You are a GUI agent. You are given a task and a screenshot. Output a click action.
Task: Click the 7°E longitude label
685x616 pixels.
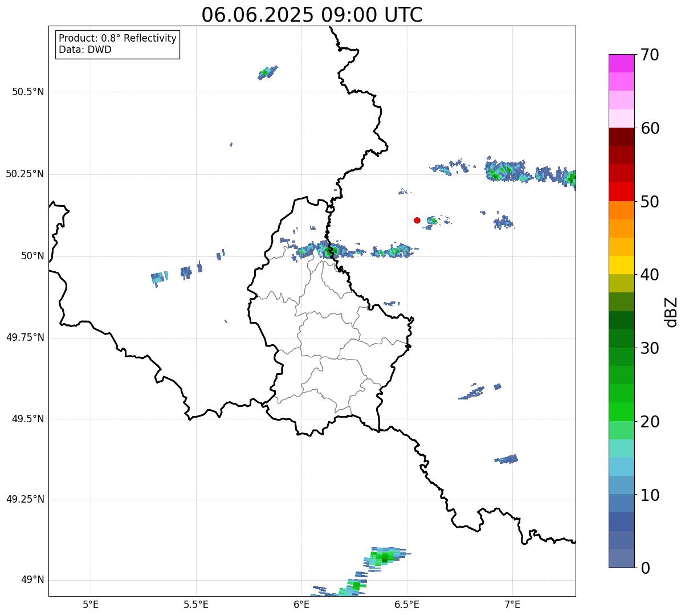point(512,605)
